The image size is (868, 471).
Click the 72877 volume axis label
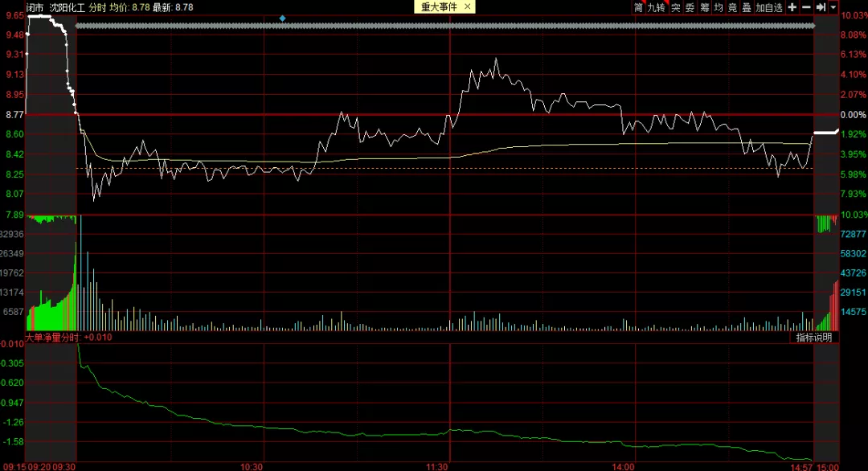pyautogui.click(x=853, y=234)
